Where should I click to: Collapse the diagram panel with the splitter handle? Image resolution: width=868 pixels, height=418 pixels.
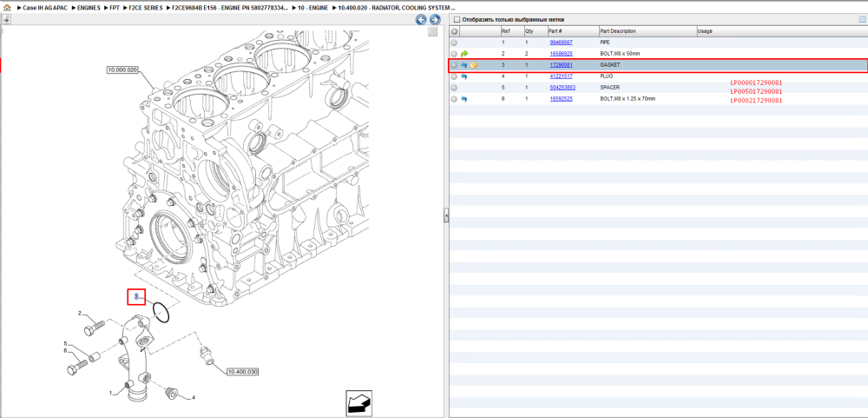[x=445, y=216]
